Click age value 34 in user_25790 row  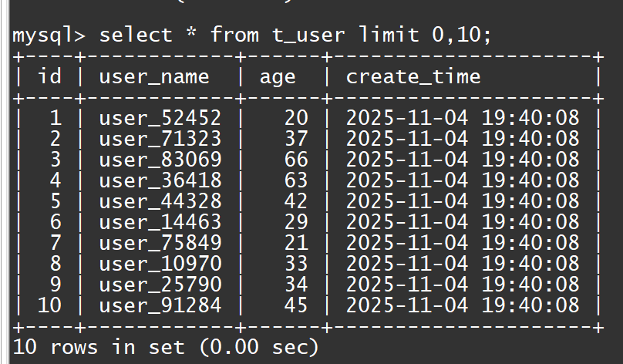296,284
